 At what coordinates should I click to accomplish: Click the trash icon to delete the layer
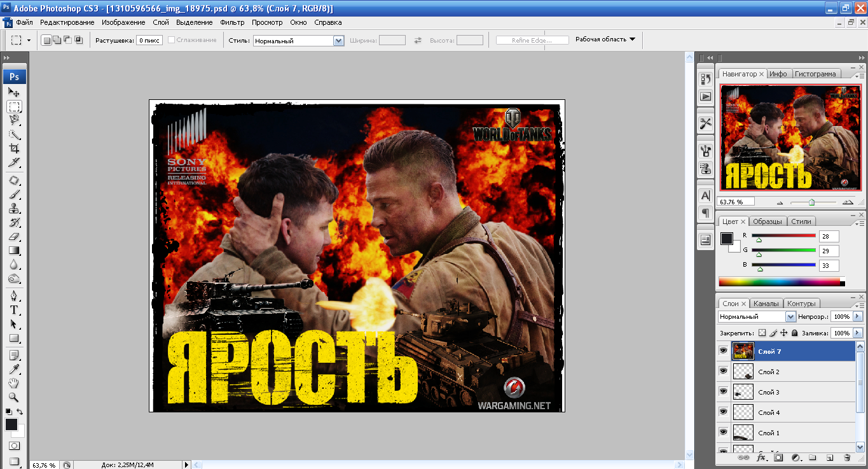pos(846,458)
